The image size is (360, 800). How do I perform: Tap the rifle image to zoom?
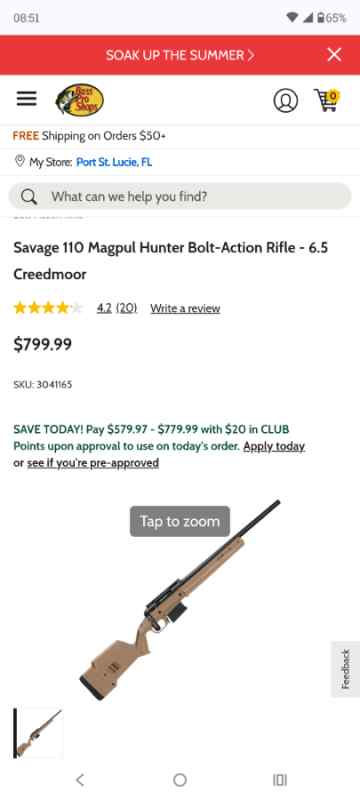(x=180, y=599)
